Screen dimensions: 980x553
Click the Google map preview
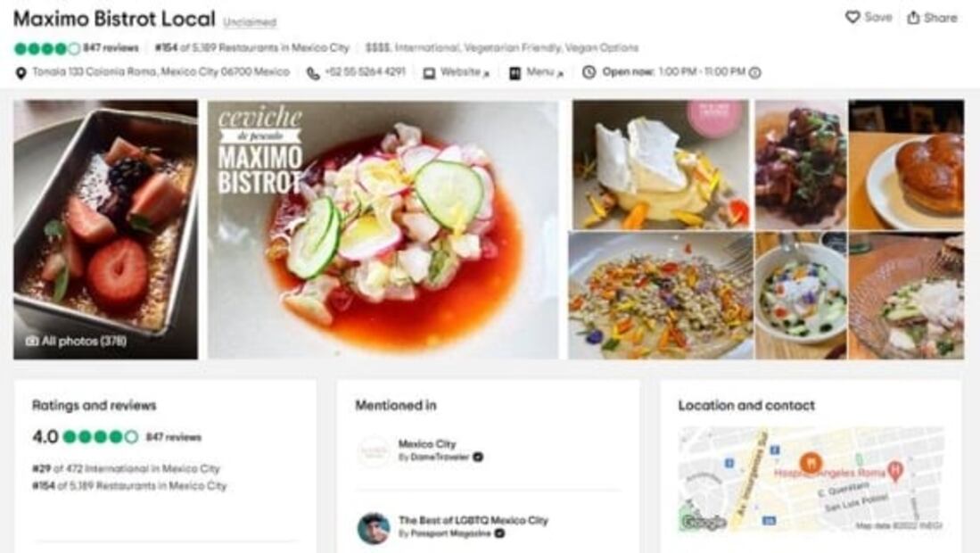click(811, 478)
